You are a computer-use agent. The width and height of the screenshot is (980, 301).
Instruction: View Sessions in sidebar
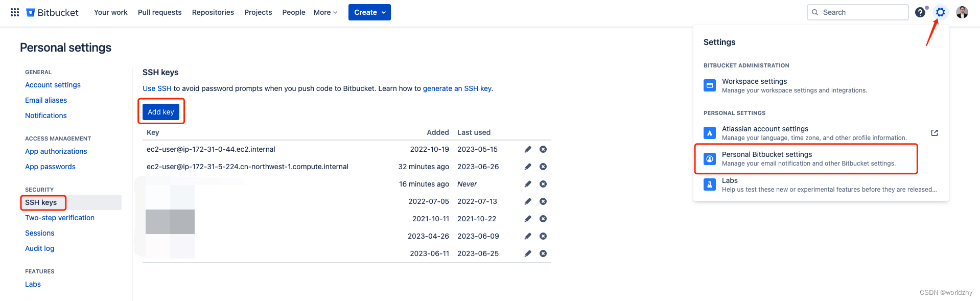(x=40, y=233)
